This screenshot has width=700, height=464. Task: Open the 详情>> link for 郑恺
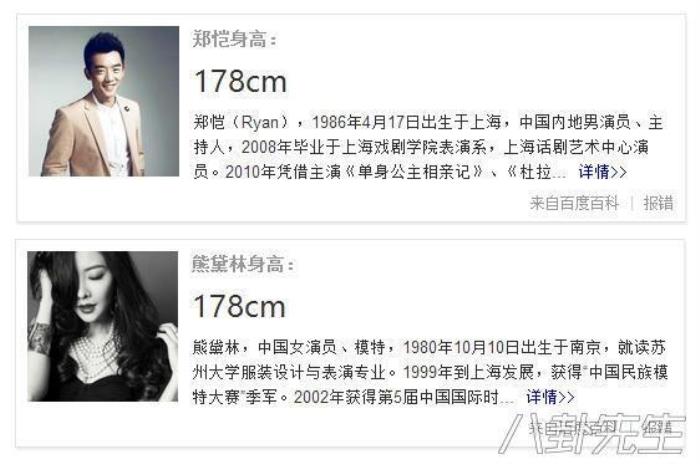[x=603, y=172]
